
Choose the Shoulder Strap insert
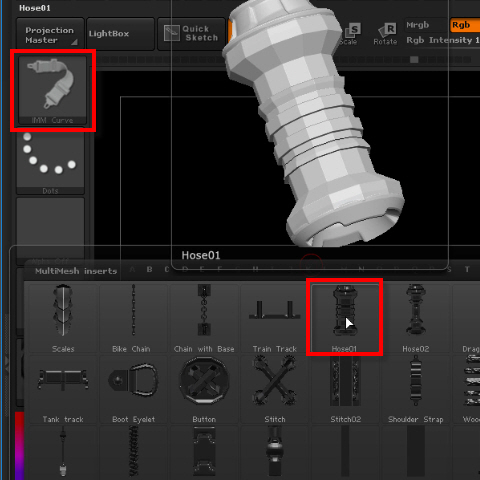click(415, 389)
